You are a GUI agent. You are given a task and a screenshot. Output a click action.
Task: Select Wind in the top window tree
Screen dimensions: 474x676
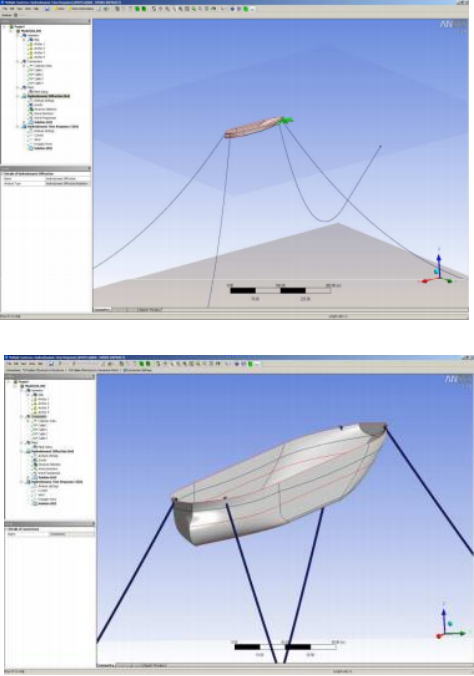click(x=38, y=140)
